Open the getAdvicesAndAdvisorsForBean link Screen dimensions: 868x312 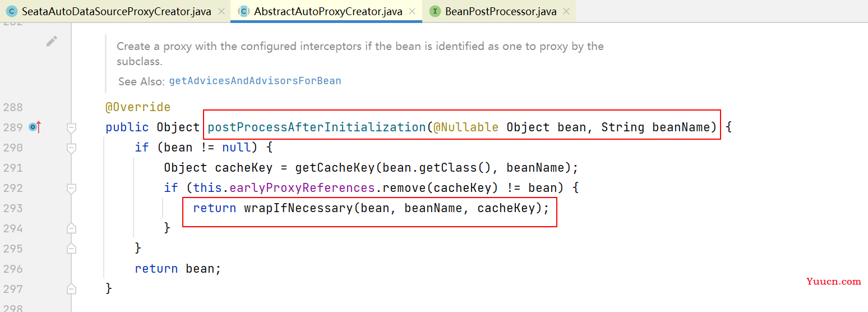255,81
